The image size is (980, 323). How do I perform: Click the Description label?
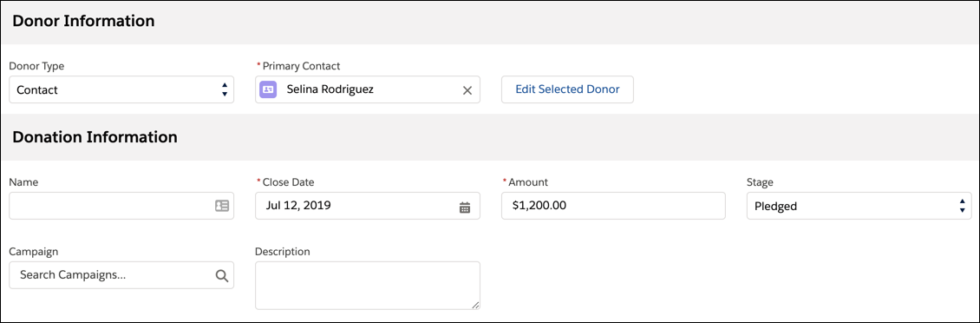point(283,252)
